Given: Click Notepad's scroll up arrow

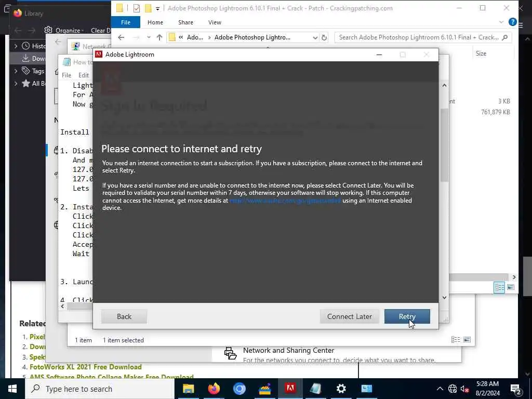Looking at the screenshot, I should 444,86.
